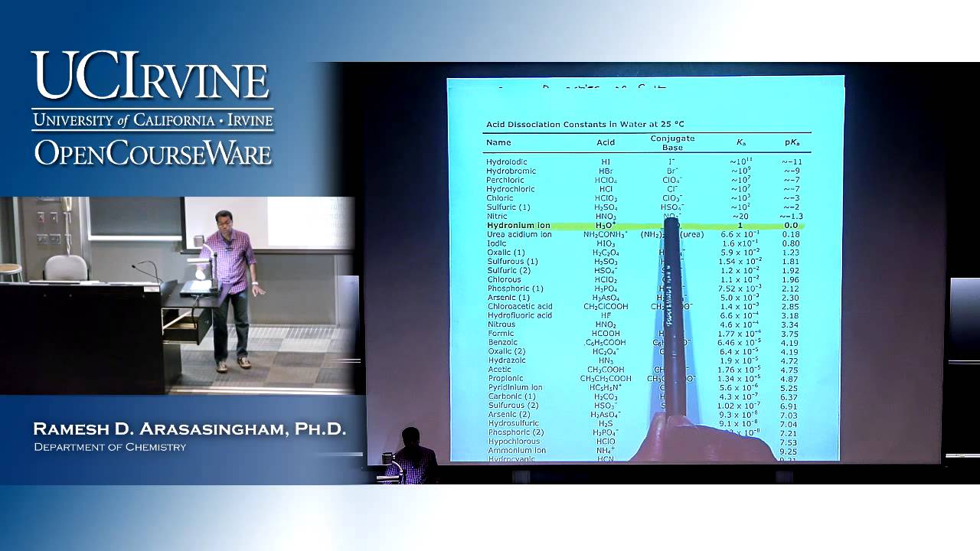Select the 'Hydrochloric' row name
The width and height of the screenshot is (980, 551).
pyautogui.click(x=511, y=189)
